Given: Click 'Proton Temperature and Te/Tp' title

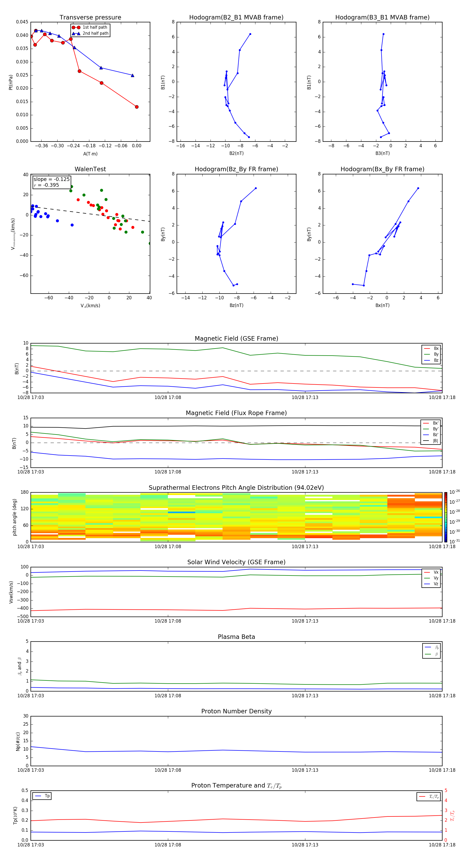Looking at the screenshot, I should click(x=236, y=786).
